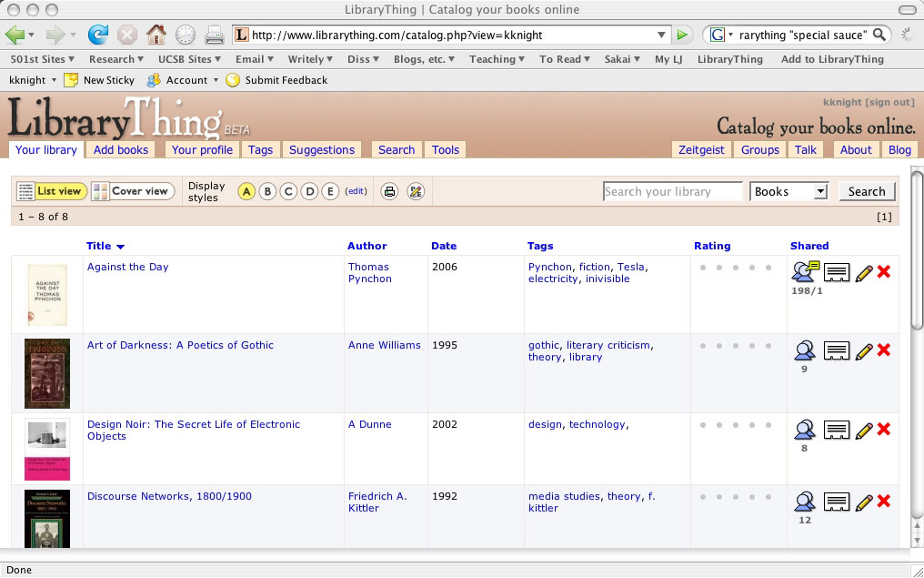
Task: Open the Thomas Pynchon author link
Action: 369,272
